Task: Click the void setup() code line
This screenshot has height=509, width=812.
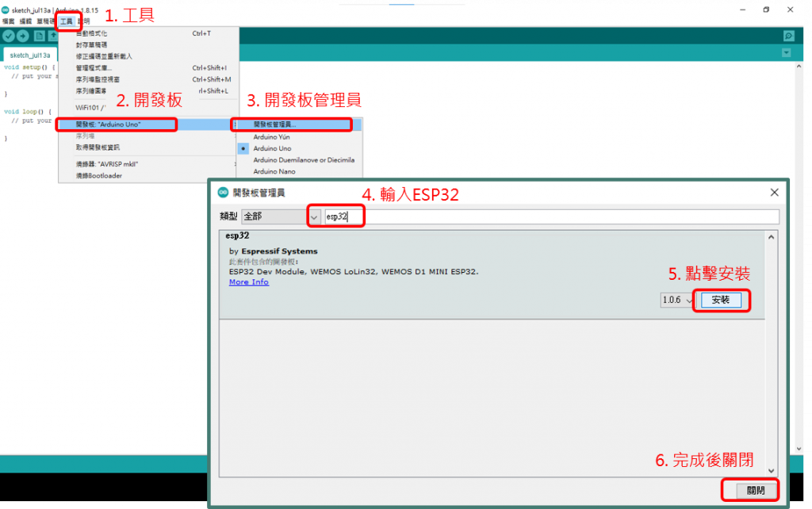Action: (x=29, y=67)
